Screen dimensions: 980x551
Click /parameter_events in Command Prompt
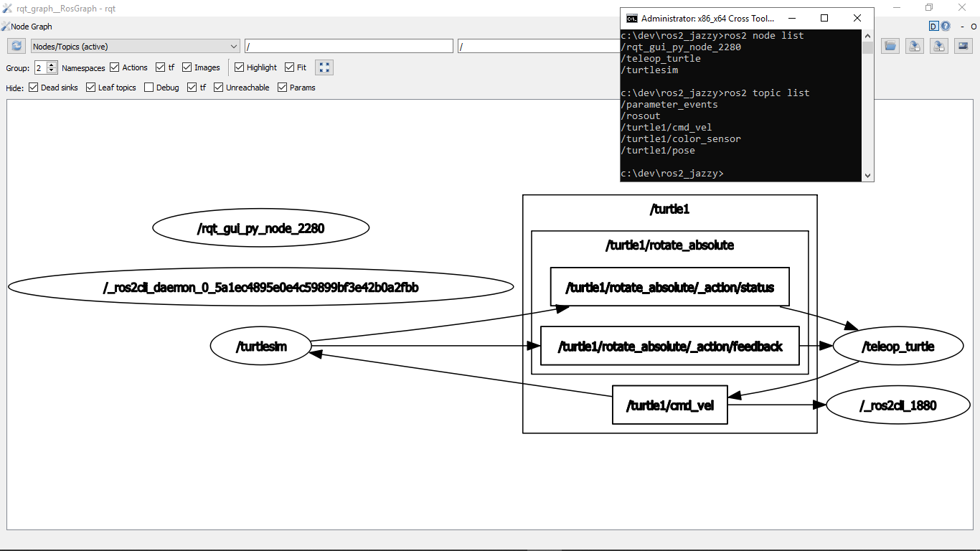[x=669, y=105]
